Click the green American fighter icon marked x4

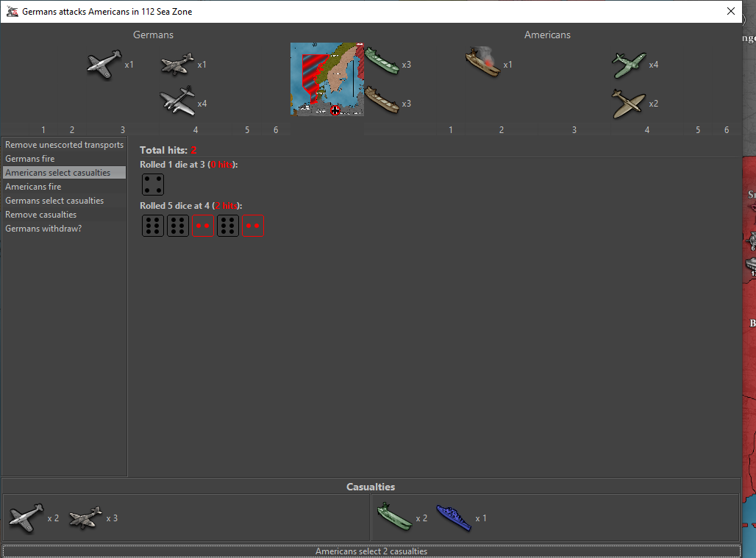tap(629, 65)
